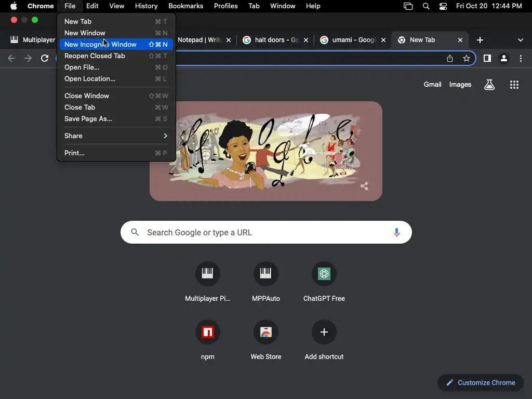Close the halt doors Google tab

(305, 40)
